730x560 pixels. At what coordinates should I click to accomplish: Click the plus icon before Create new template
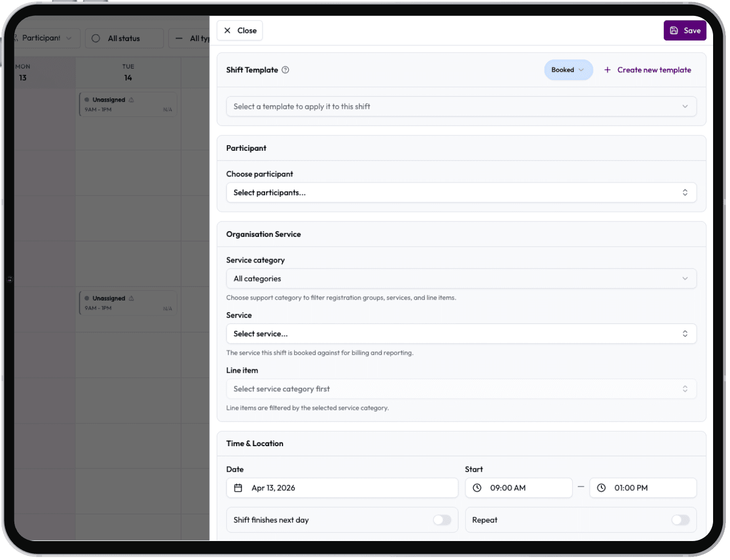click(x=607, y=70)
